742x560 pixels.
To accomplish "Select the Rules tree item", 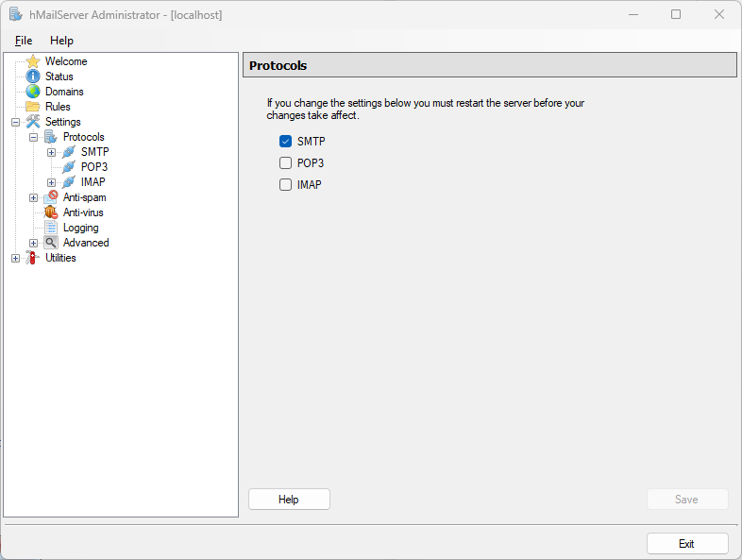I will click(58, 107).
